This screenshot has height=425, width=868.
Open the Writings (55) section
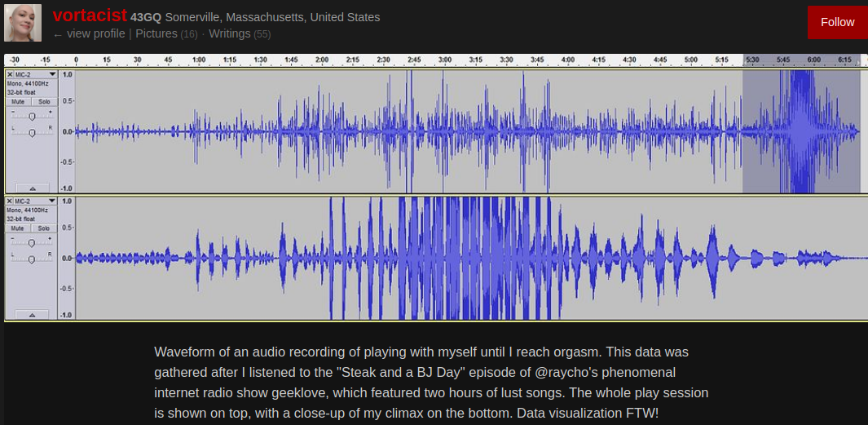pos(240,33)
